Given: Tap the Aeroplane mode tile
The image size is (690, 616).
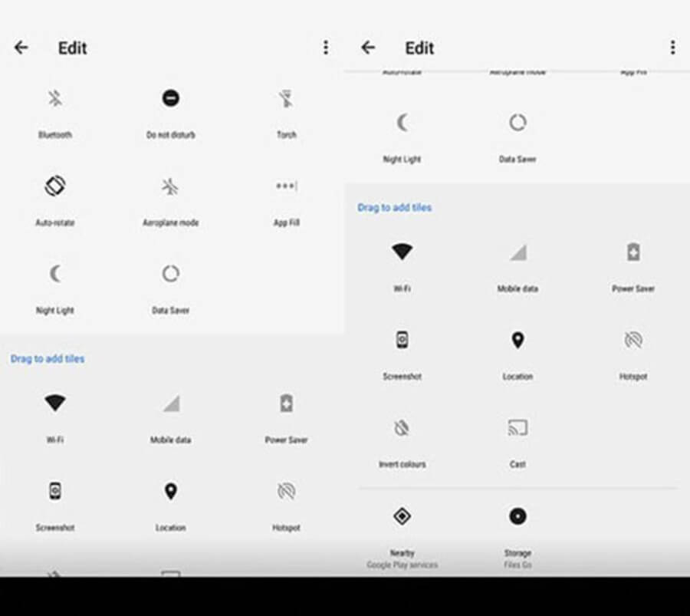Looking at the screenshot, I should (170, 186).
